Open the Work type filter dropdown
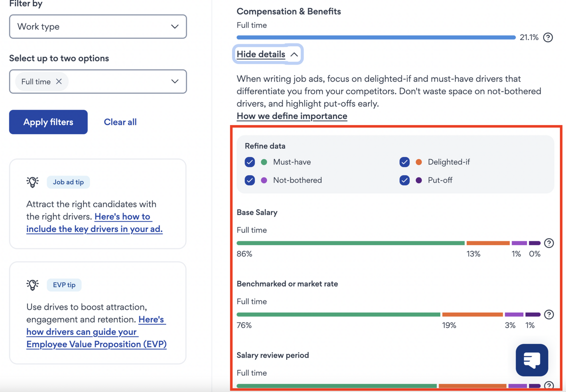The image size is (566, 392). point(98,27)
